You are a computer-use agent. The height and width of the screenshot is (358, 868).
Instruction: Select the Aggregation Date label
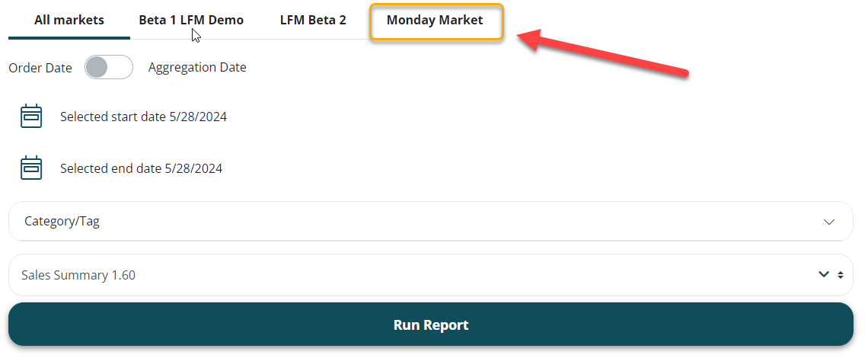(197, 67)
